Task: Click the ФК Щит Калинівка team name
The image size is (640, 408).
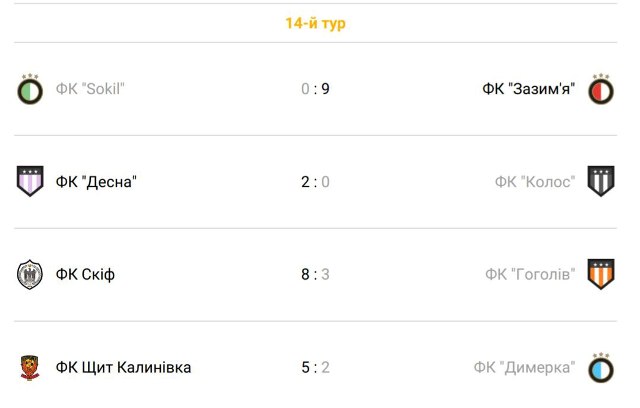Action: 123,368
